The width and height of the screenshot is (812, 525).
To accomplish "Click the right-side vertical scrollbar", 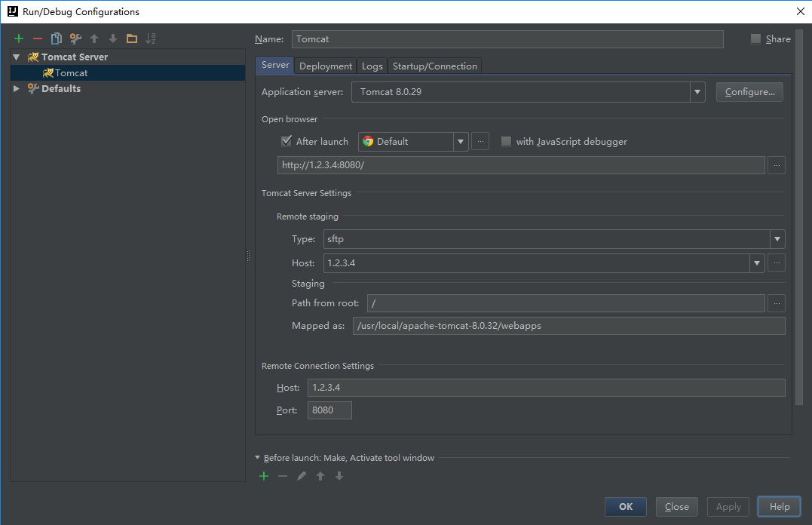I will pos(799,226).
